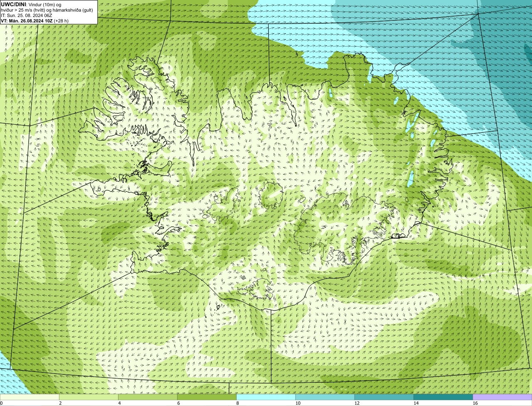Click the 12–14 m/s teal legend swatch
This screenshot has width=532, height=406.
click(x=384, y=397)
